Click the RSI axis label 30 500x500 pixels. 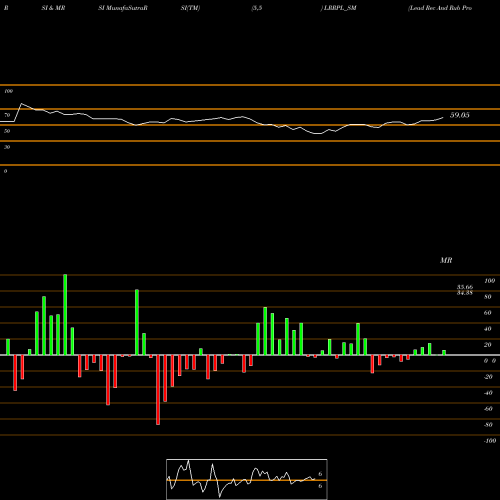(x=7, y=147)
